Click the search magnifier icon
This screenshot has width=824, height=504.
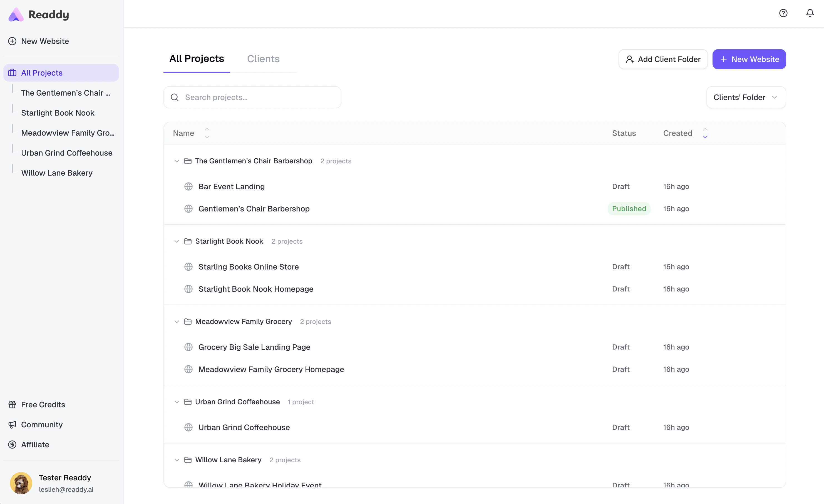click(x=175, y=97)
